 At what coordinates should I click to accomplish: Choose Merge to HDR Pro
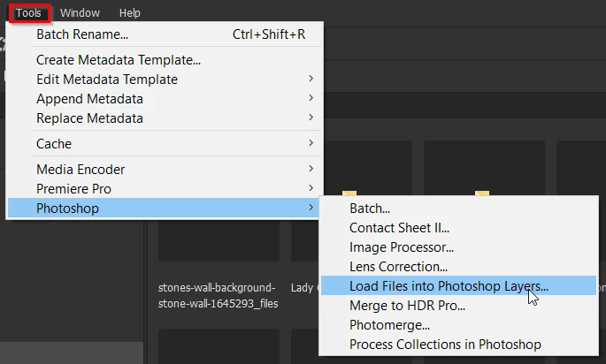point(459,306)
